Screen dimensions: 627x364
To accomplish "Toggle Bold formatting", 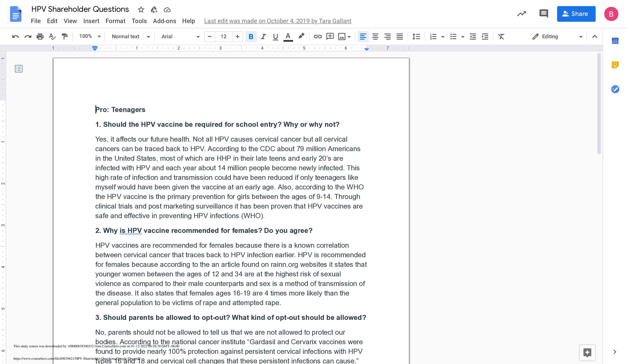I will pos(251,37).
